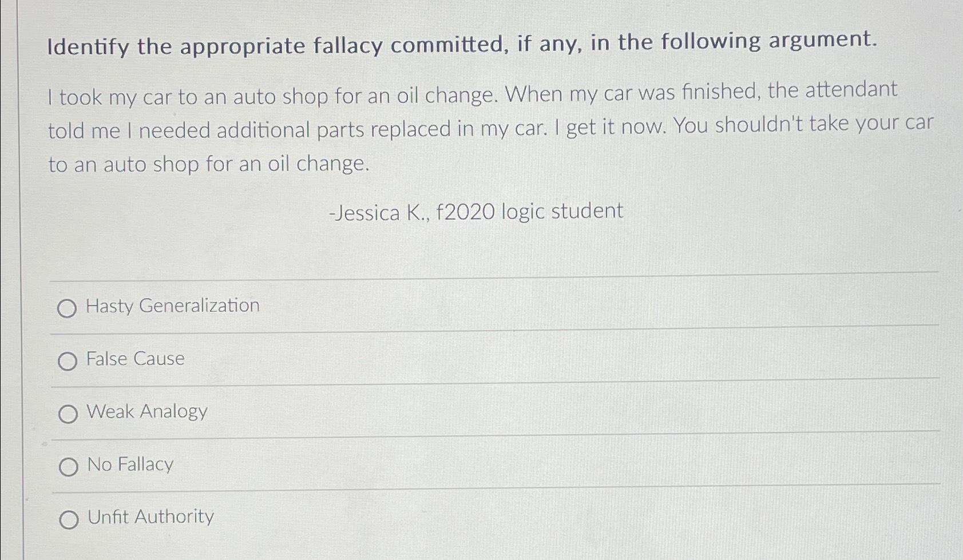Click the False Cause answer label
The height and width of the screenshot is (560, 963).
tap(134, 359)
